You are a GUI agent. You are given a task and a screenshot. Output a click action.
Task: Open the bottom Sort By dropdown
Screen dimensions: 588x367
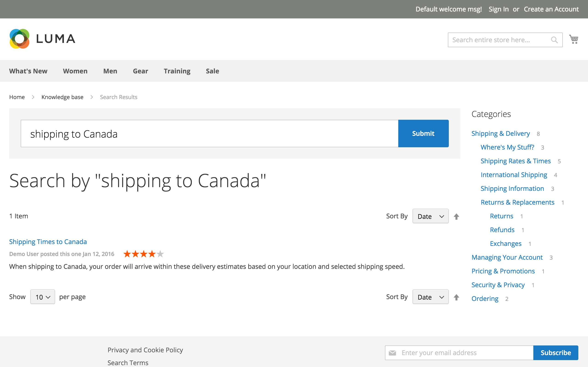point(430,297)
